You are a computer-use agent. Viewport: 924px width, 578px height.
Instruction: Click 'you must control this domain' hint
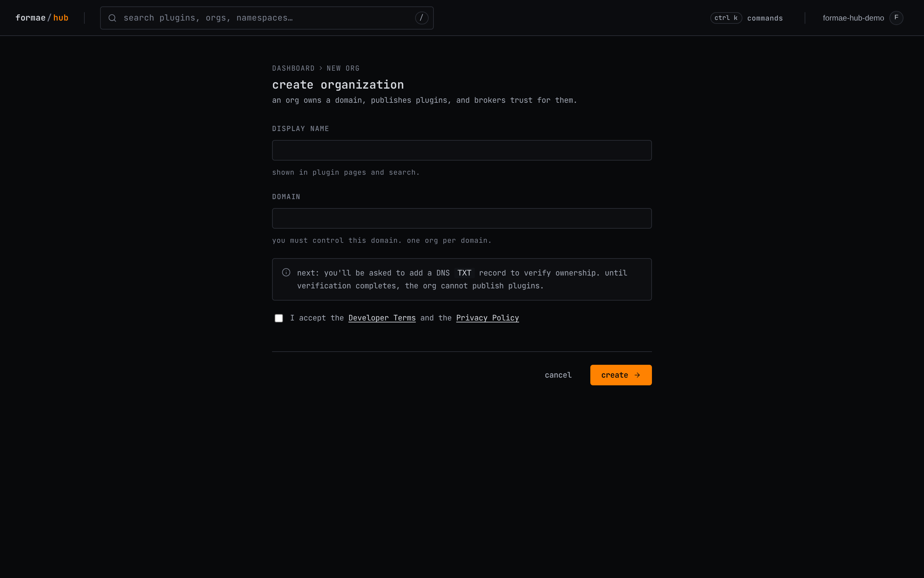[381, 241]
